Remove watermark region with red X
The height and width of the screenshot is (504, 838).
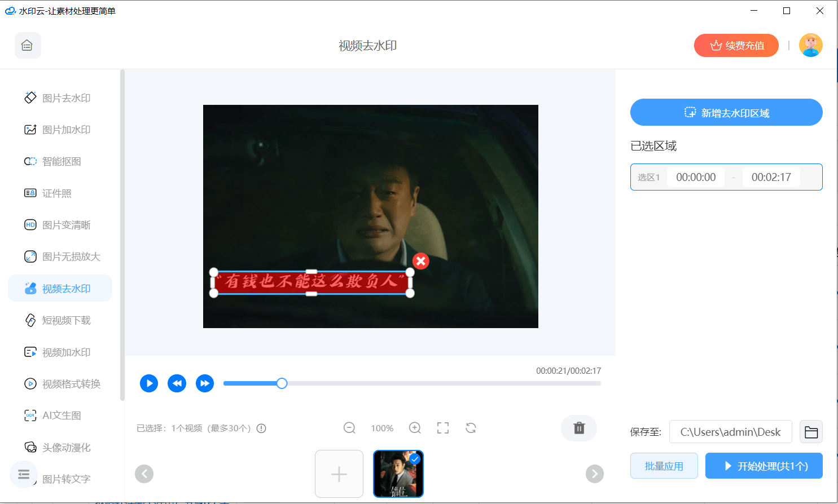[420, 261]
